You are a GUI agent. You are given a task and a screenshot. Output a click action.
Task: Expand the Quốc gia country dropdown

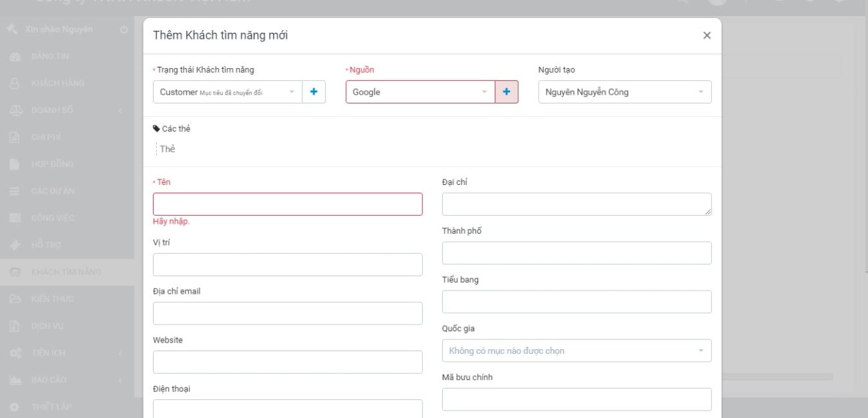(576, 351)
